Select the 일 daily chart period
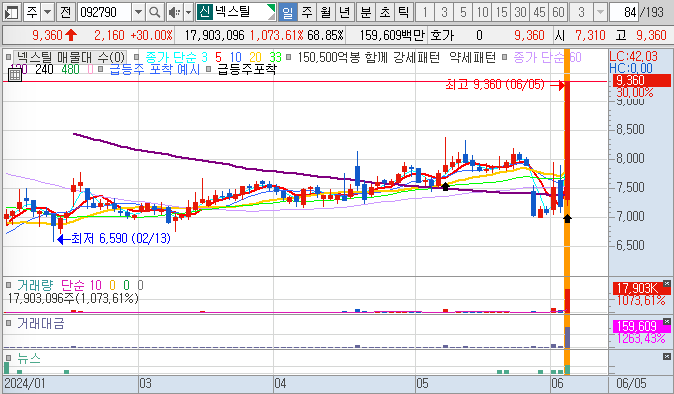 [x=288, y=12]
